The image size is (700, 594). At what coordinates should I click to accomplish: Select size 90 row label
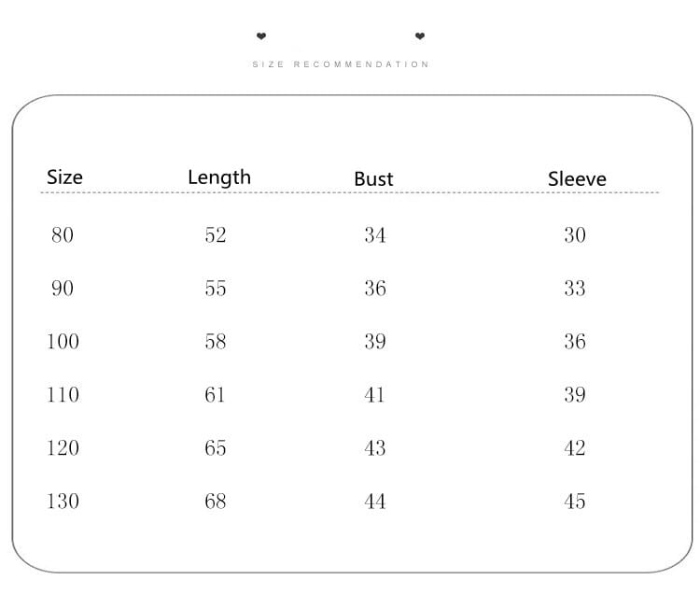(62, 288)
